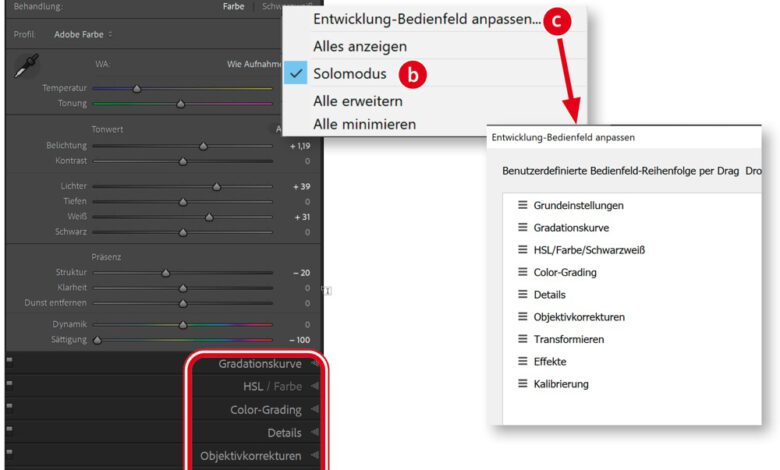Image resolution: width=780 pixels, height=470 pixels.
Task: Click HSL label in panel header
Action: (253, 386)
